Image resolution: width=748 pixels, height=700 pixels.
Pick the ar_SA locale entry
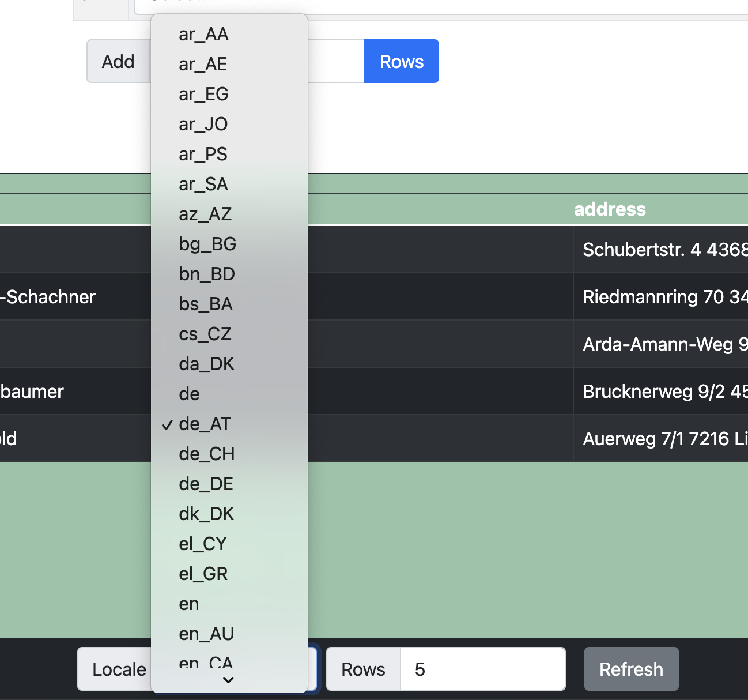203,185
